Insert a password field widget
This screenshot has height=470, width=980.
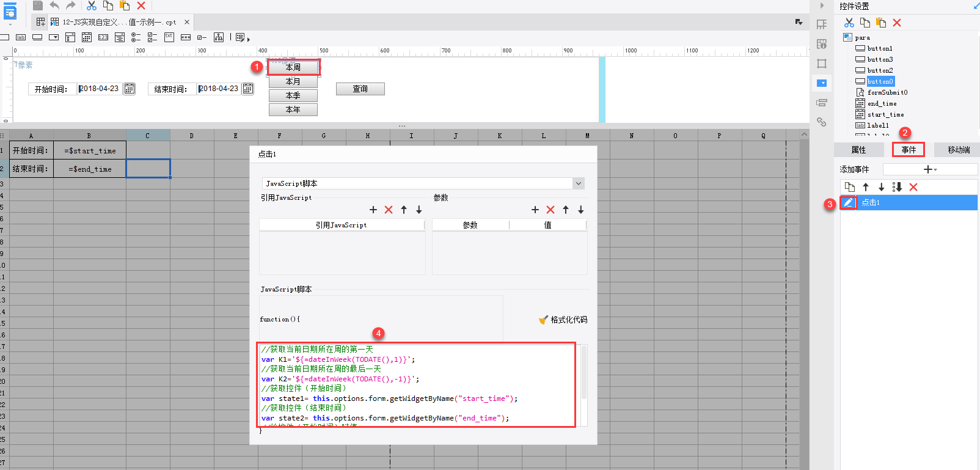[x=186, y=37]
